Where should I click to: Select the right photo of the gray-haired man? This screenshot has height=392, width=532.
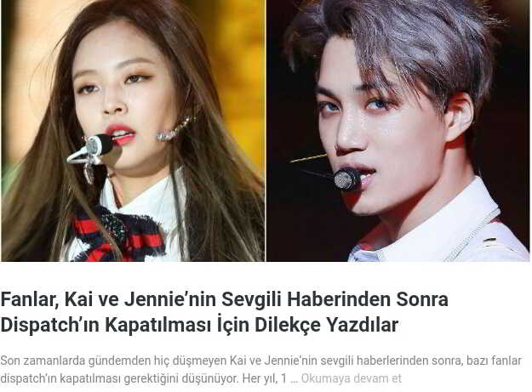coord(398,130)
